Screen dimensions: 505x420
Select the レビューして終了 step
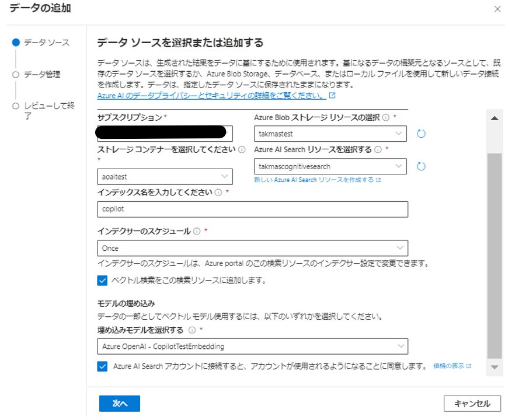pyautogui.click(x=43, y=110)
